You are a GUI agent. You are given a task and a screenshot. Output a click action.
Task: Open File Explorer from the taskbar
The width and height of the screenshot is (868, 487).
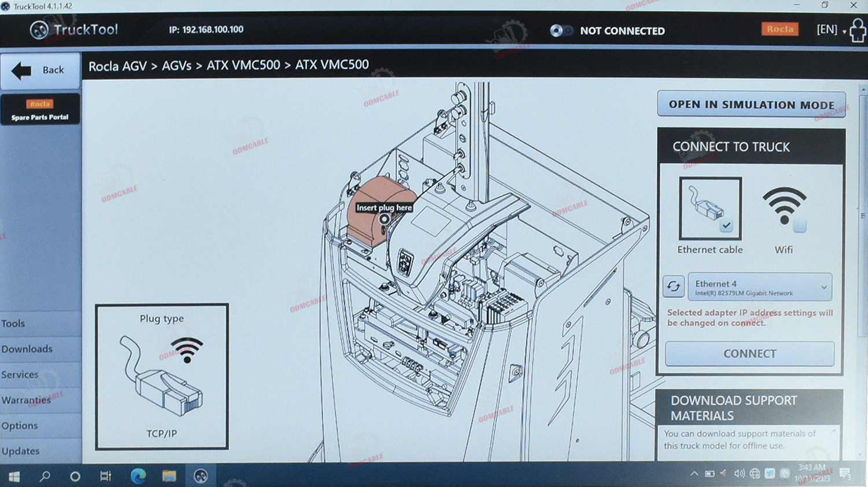pyautogui.click(x=169, y=476)
